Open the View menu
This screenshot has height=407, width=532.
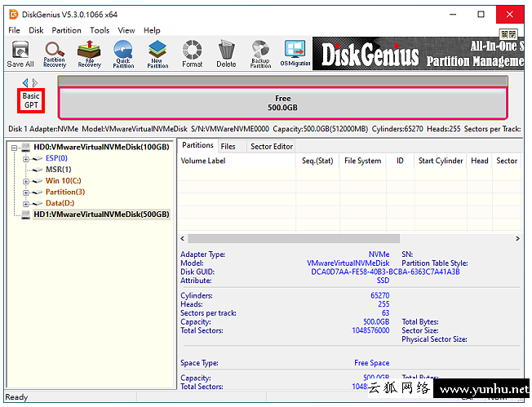[x=126, y=30]
